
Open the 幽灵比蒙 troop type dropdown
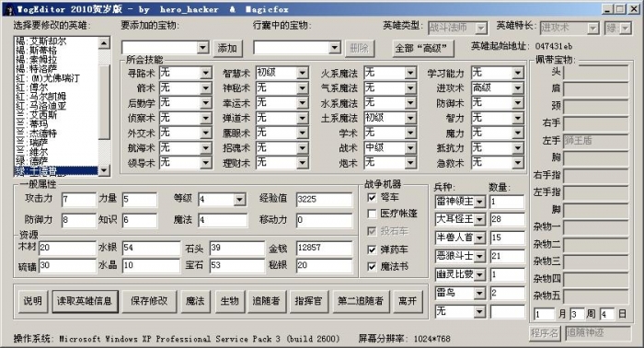pyautogui.click(x=479, y=275)
